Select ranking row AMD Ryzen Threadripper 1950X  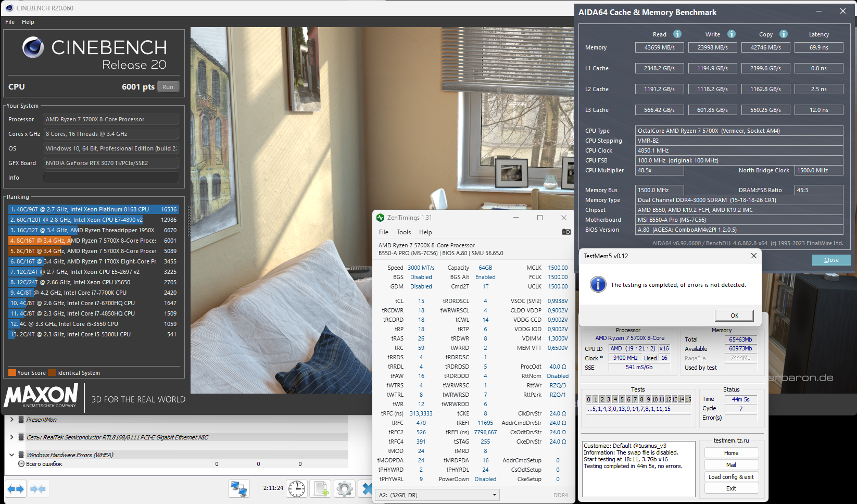tap(94, 230)
